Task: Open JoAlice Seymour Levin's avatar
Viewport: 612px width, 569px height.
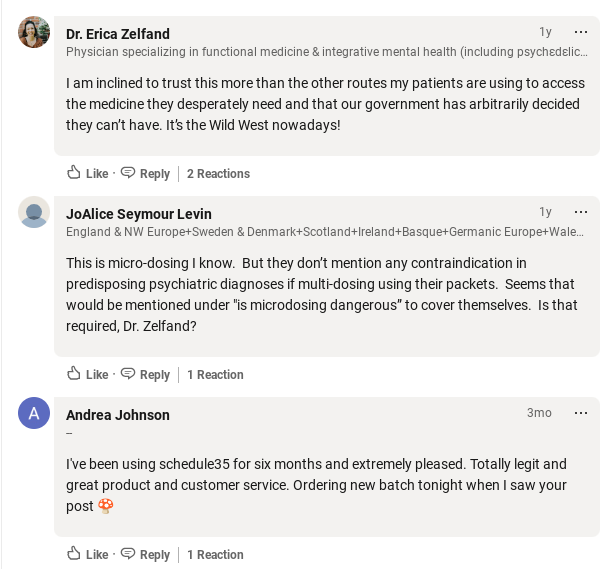Action: pyautogui.click(x=34, y=212)
